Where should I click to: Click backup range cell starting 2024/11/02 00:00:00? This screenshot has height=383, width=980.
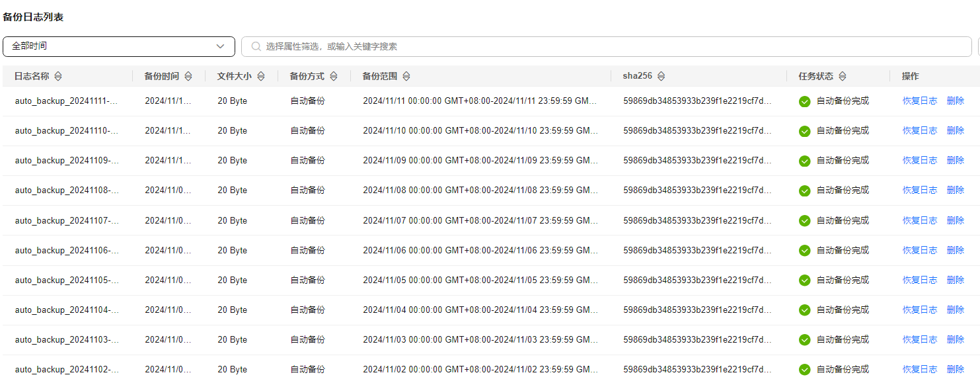[x=480, y=370]
